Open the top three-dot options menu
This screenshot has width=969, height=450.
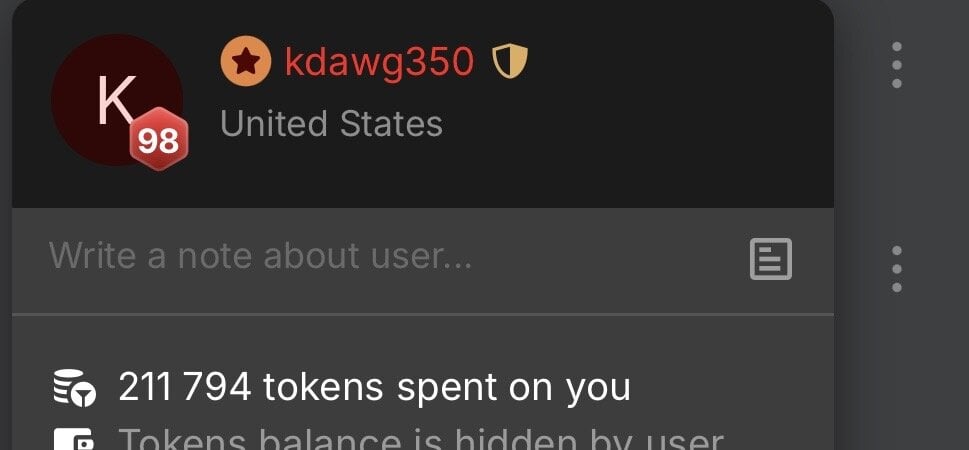(897, 65)
